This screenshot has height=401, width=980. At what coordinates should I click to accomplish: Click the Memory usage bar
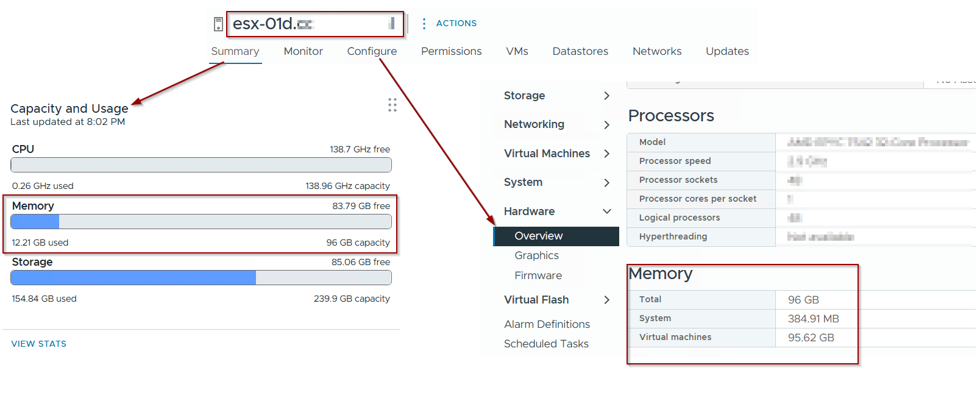(201, 222)
